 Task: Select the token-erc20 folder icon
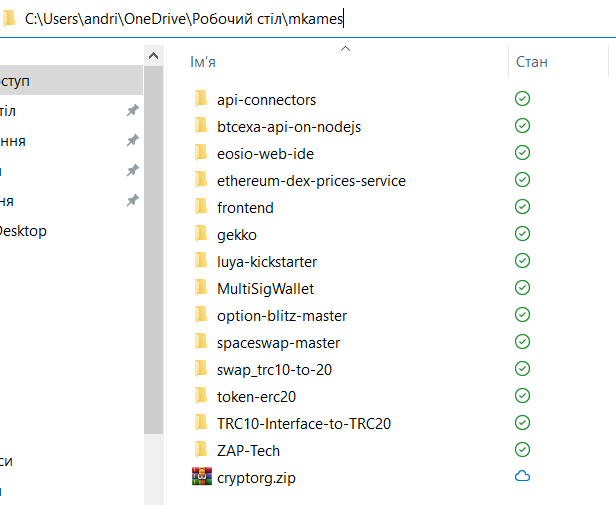pyautogui.click(x=201, y=396)
